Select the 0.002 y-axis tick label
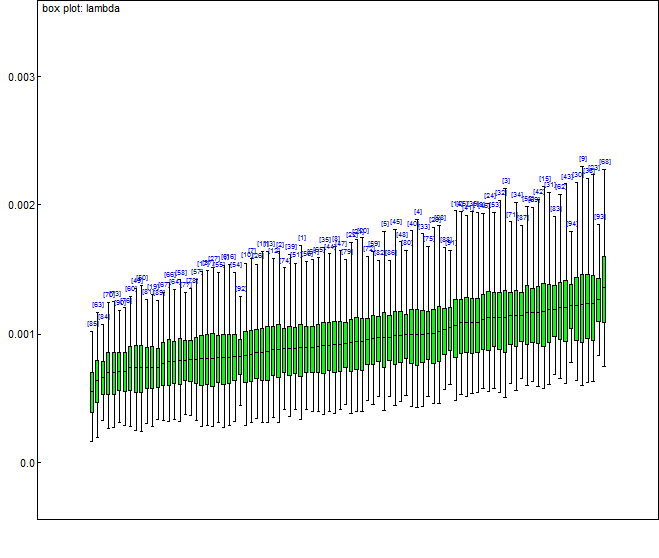The image size is (659, 558). (19, 205)
